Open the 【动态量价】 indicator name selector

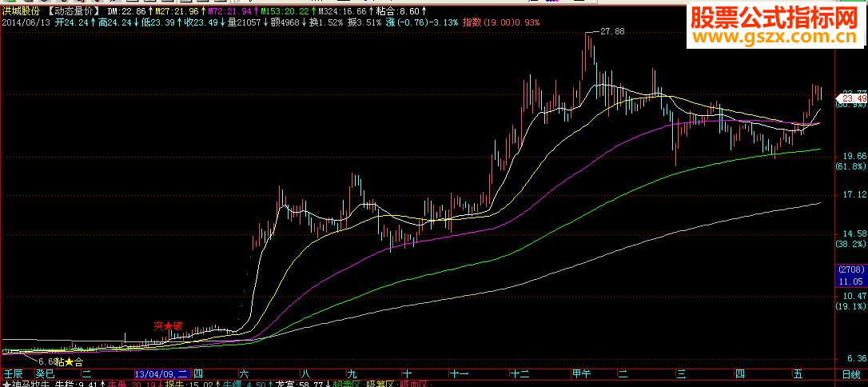pyautogui.click(x=75, y=11)
